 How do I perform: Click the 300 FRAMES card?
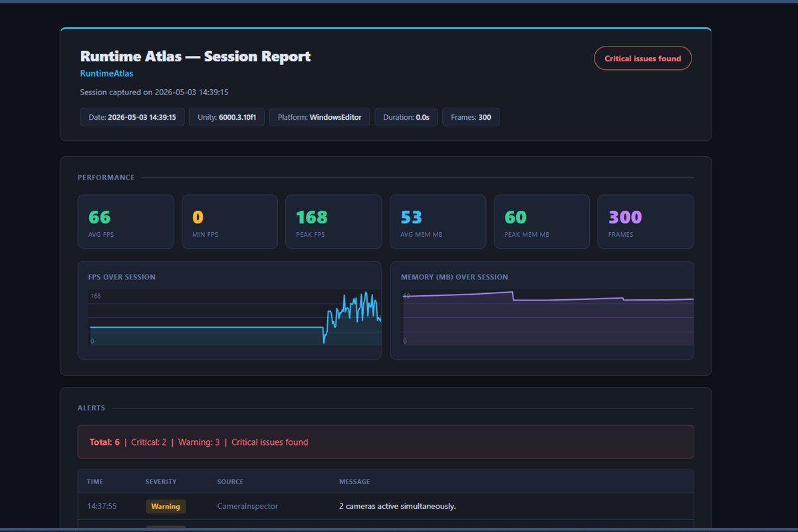[646, 221]
